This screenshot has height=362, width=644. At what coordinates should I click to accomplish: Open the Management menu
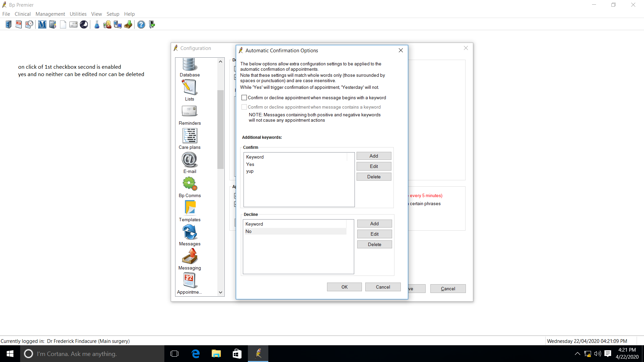coord(50,14)
